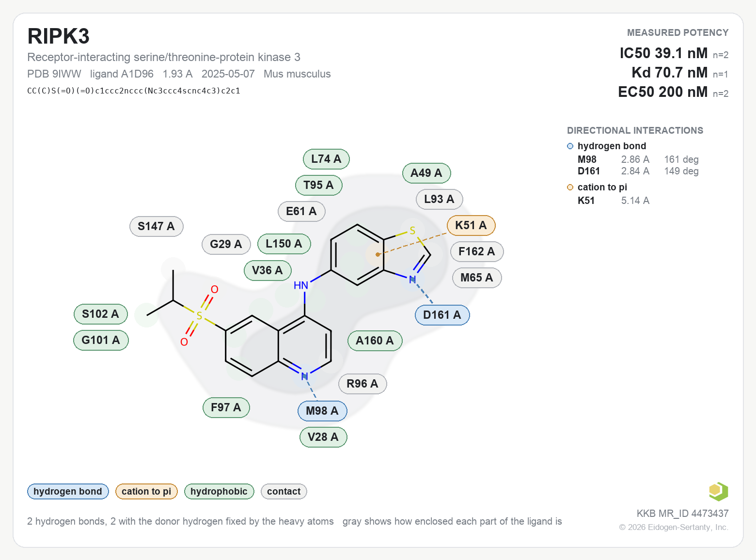Image resolution: width=756 pixels, height=560 pixels.
Task: Click residue label L150 A
Action: (x=284, y=244)
